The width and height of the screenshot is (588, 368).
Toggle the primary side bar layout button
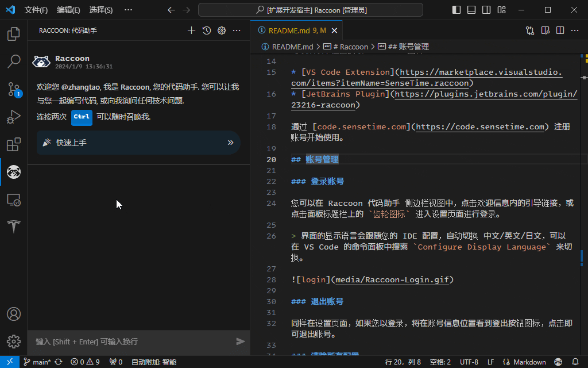(457, 10)
